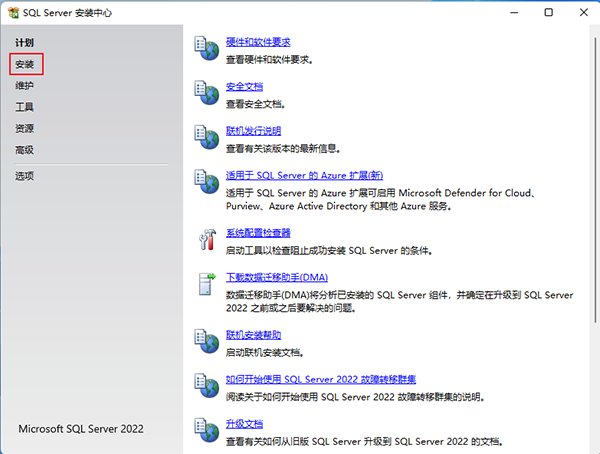Image resolution: width=600 pixels, height=454 pixels.
Task: Click Microsoft SQL Server 2022 label
Action: pyautogui.click(x=81, y=429)
